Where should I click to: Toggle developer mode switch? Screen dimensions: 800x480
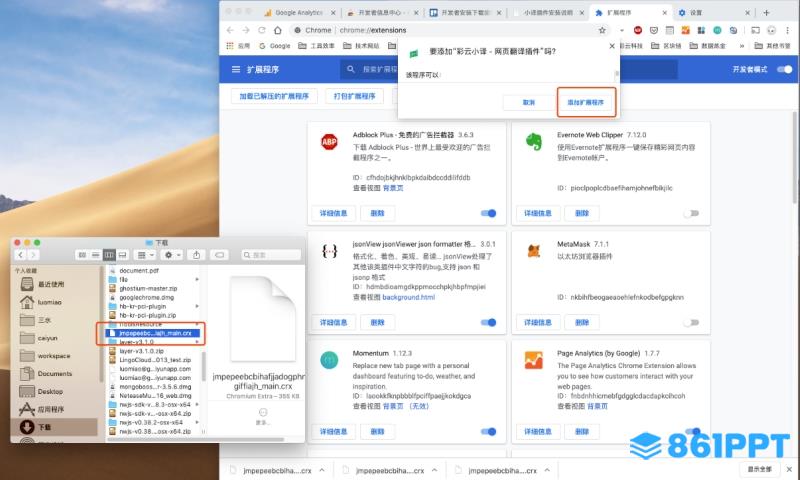(x=785, y=69)
